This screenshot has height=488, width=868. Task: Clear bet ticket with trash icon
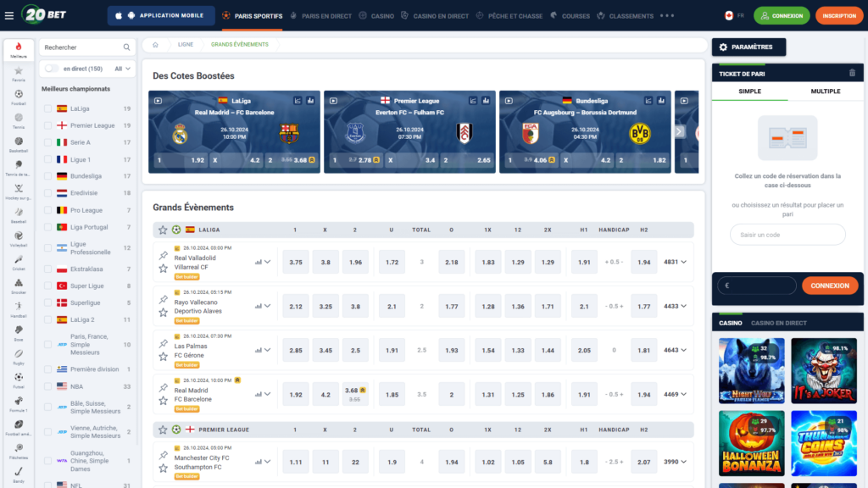[852, 73]
